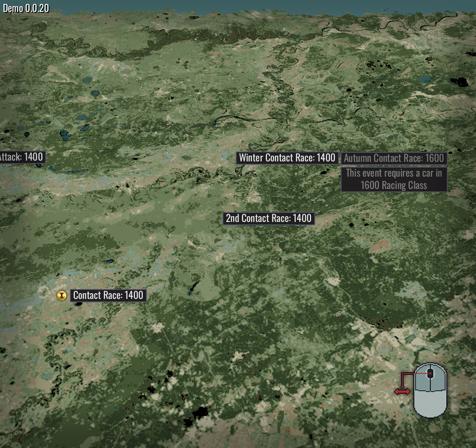The width and height of the screenshot is (476, 448).
Task: Choose the Winter Contact Race: 1400 event
Action: (287, 158)
